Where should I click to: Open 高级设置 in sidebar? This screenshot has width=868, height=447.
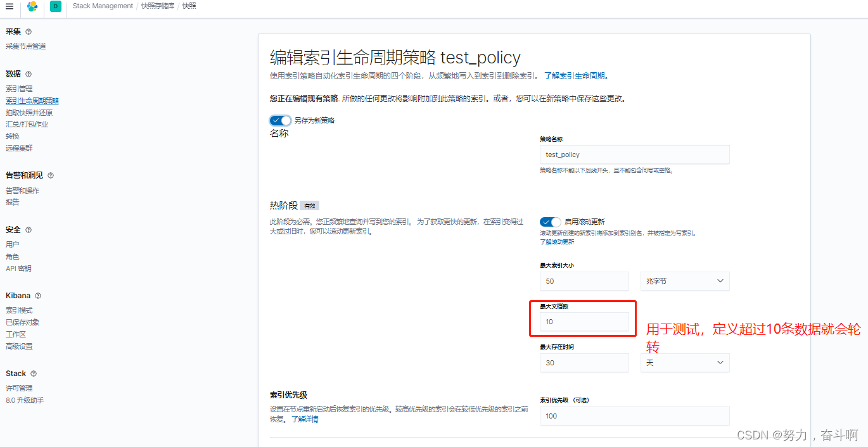[x=19, y=346]
